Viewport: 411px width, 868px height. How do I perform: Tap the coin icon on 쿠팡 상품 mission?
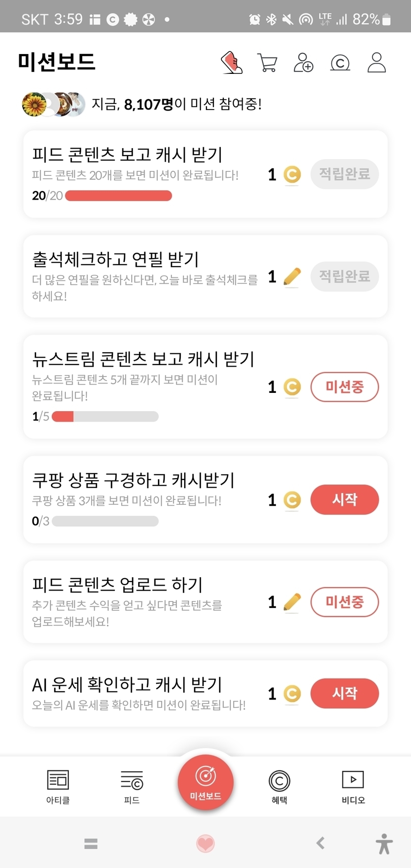coord(292,500)
